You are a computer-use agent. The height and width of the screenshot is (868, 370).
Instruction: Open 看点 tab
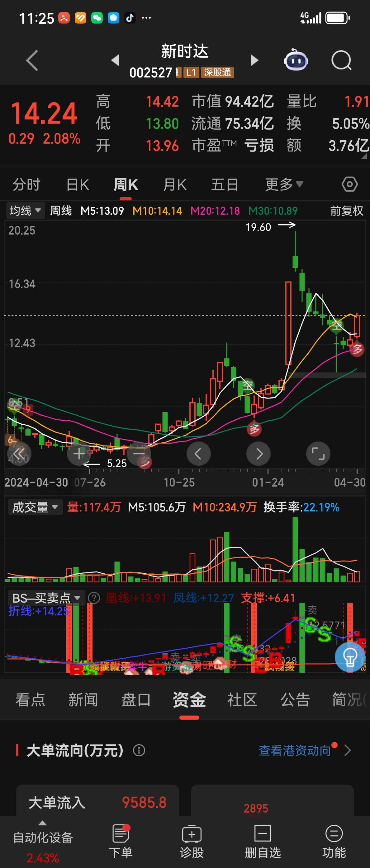coord(30,699)
